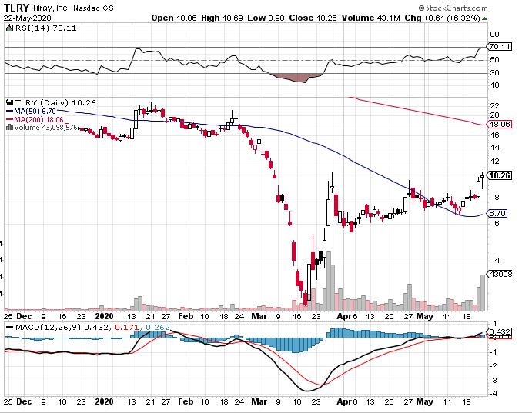Click the price axis label 22
Screen dimensions: 532x413
tap(495, 106)
